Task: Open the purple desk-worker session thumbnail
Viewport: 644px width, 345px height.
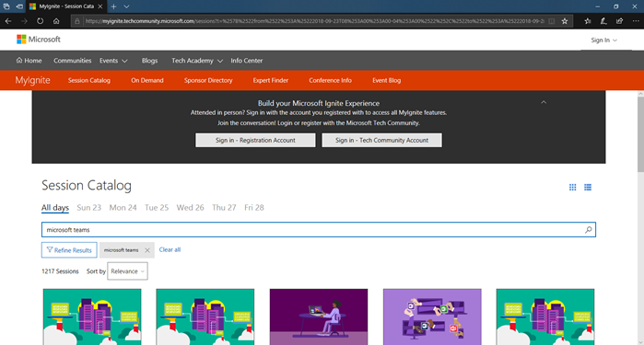Action: click(x=319, y=316)
